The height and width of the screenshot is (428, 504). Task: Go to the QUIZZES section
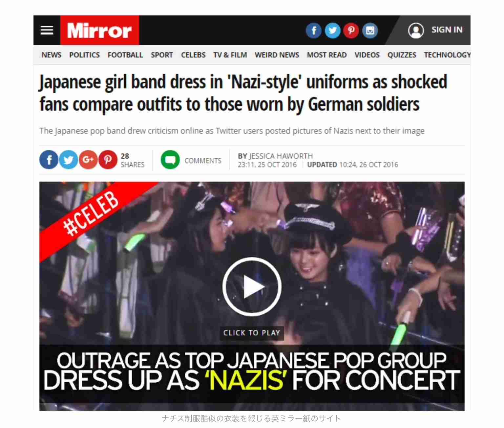(x=402, y=55)
